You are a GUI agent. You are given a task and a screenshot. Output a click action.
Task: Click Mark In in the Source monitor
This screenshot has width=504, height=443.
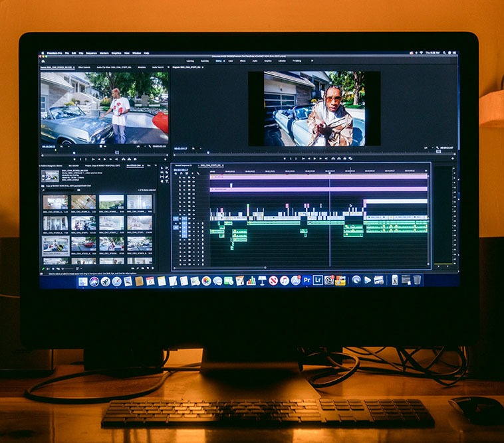[x=80, y=159]
